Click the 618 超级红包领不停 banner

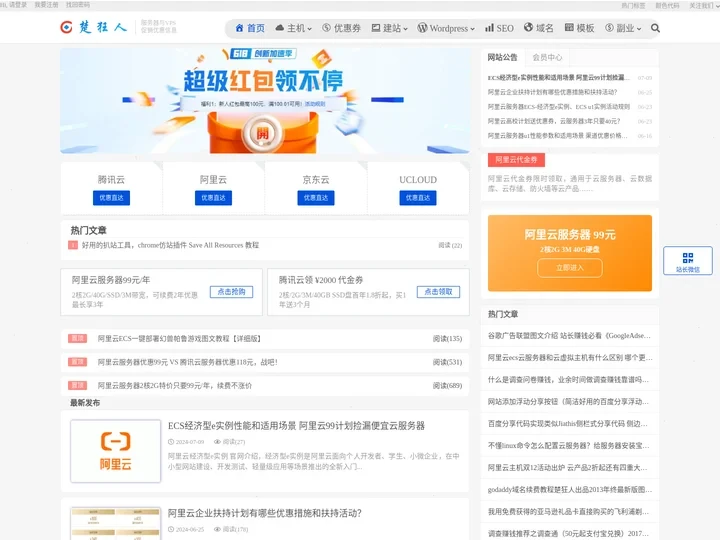[x=264, y=101]
